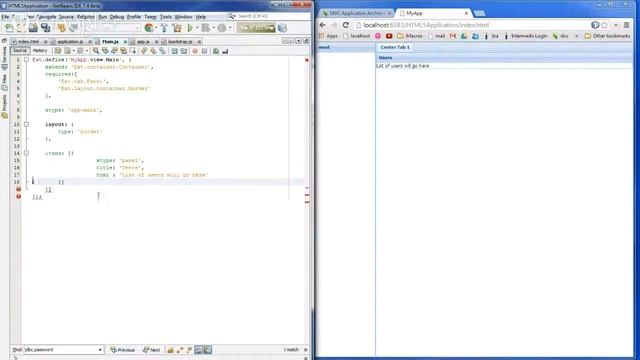Click the Source view button
The height and width of the screenshot is (360, 640).
pyautogui.click(x=20, y=51)
